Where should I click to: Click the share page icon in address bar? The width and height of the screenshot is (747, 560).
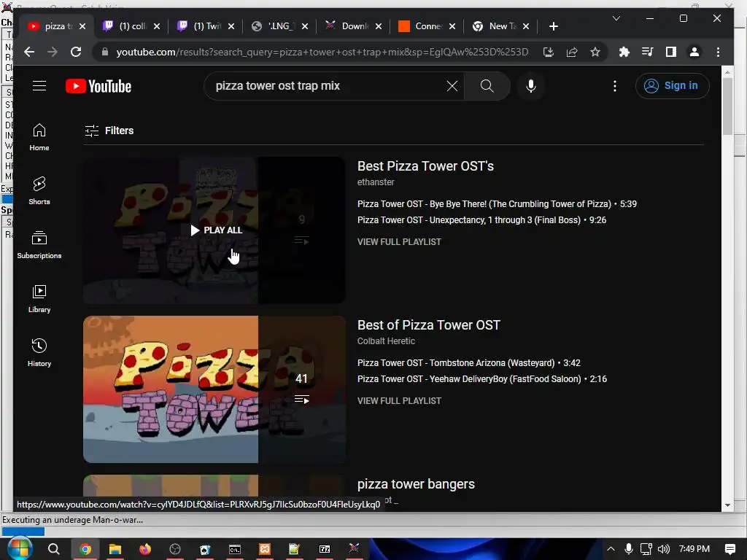click(x=572, y=52)
